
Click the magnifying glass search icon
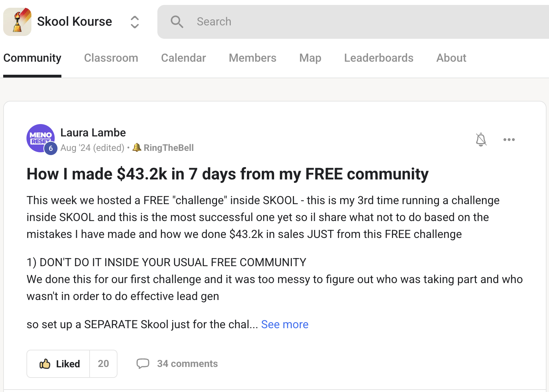pyautogui.click(x=177, y=22)
